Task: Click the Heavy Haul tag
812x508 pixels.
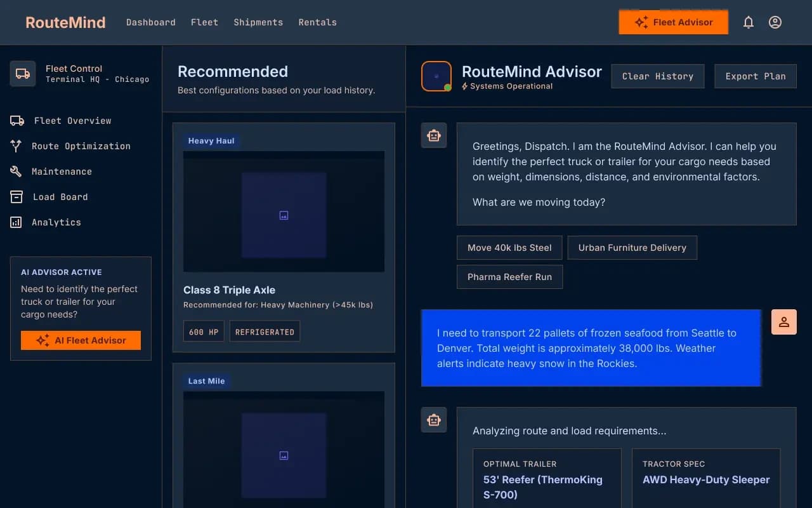Action: tap(211, 141)
